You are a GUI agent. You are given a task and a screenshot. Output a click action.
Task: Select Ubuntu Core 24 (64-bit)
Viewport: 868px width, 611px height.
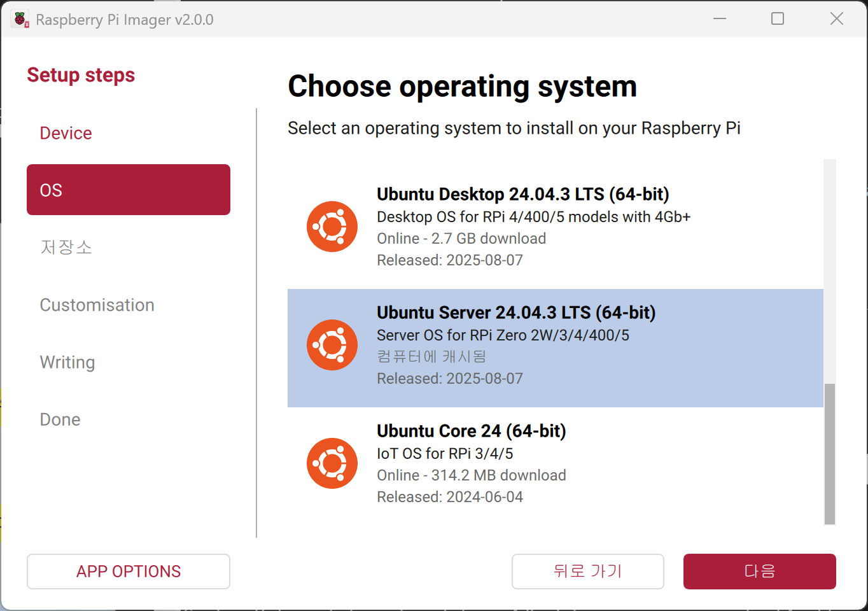[556, 467]
